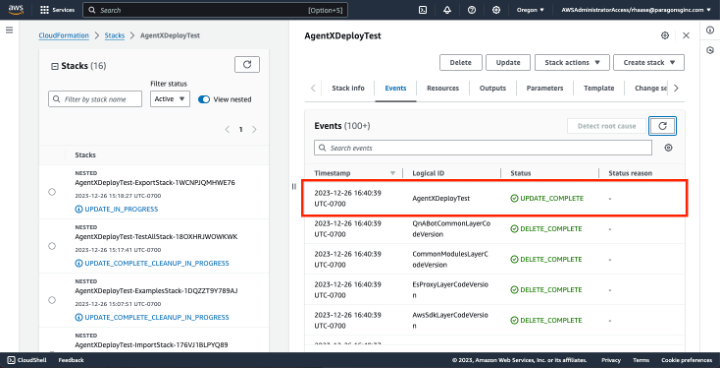Select the ExamplesStack-1DQZZT9Y789AJ radio button

(52, 300)
